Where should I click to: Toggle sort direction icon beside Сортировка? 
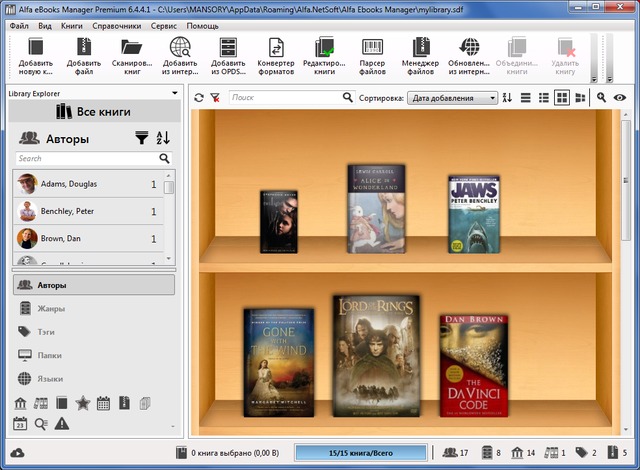[507, 98]
